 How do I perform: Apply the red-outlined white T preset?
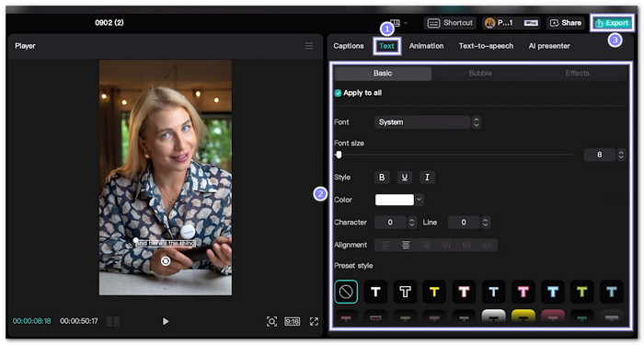[x=464, y=292]
